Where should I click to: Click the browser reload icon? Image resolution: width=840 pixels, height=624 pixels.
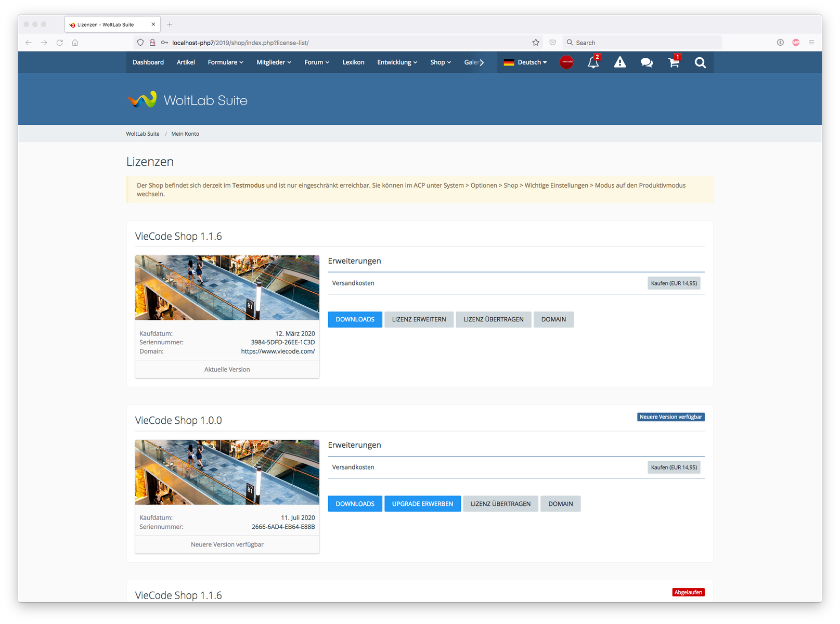60,43
